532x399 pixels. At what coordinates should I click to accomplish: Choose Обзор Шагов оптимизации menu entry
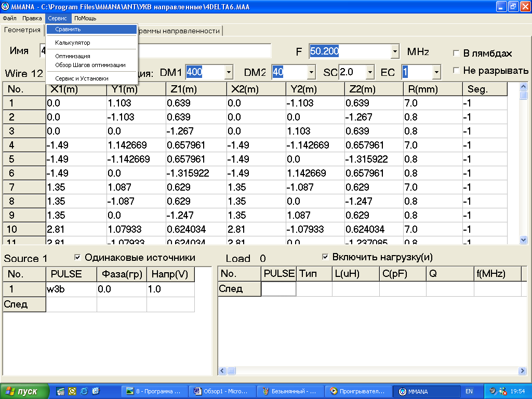[x=91, y=65]
